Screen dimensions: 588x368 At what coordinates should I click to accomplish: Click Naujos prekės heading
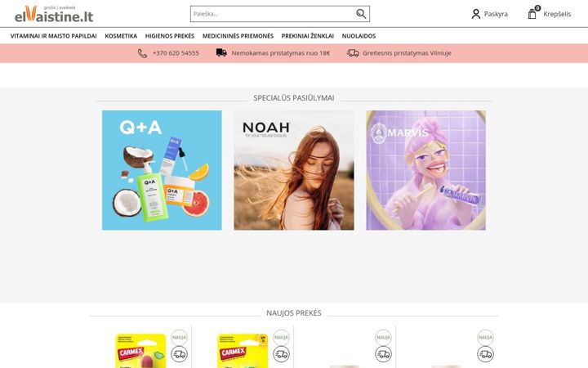click(294, 313)
